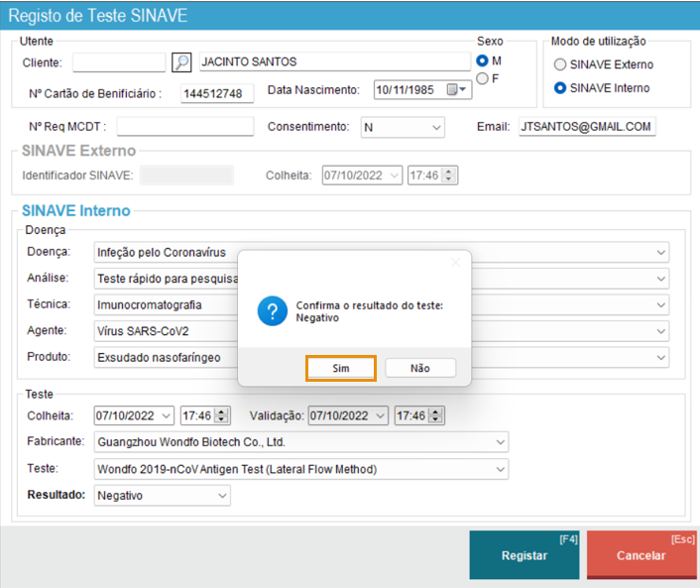Confirm the result by clicking Sim
This screenshot has height=588, width=700.
coord(341,368)
